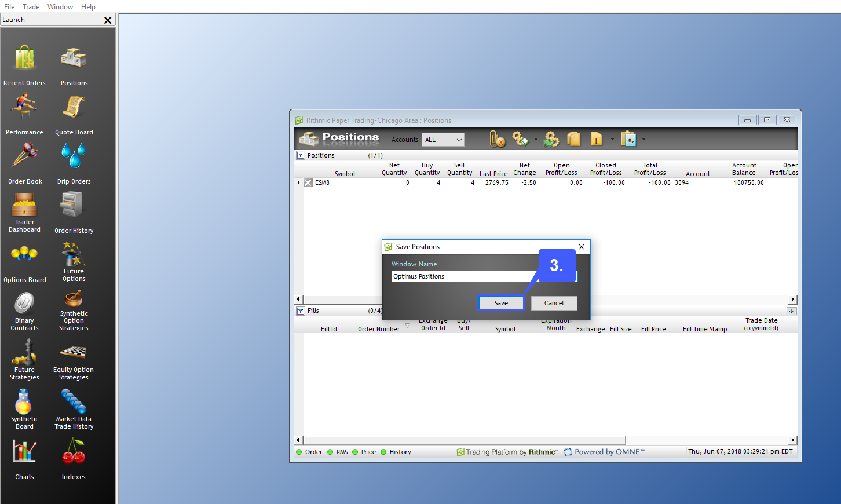Image resolution: width=841 pixels, height=504 pixels.
Task: Click Save in Save Positions dialog
Action: [x=501, y=303]
